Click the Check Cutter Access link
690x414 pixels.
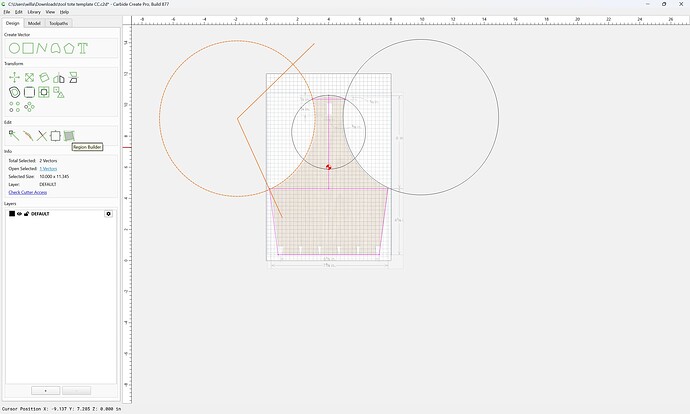[x=28, y=192]
